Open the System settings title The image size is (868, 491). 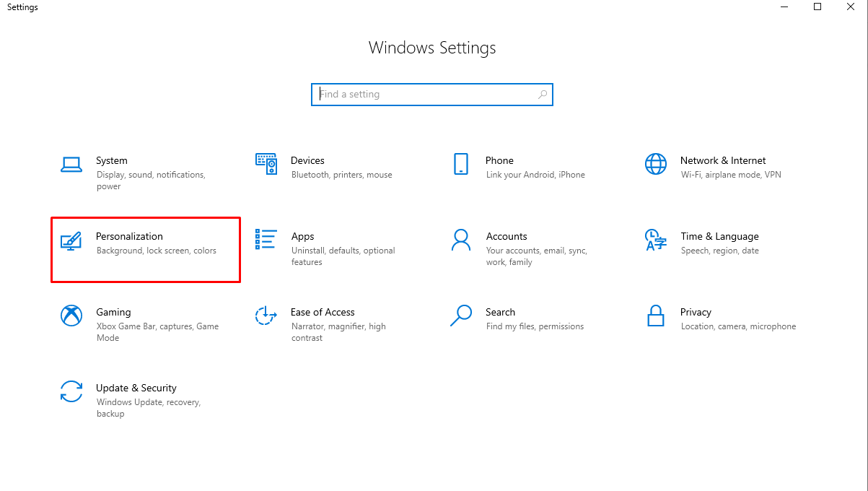point(112,160)
